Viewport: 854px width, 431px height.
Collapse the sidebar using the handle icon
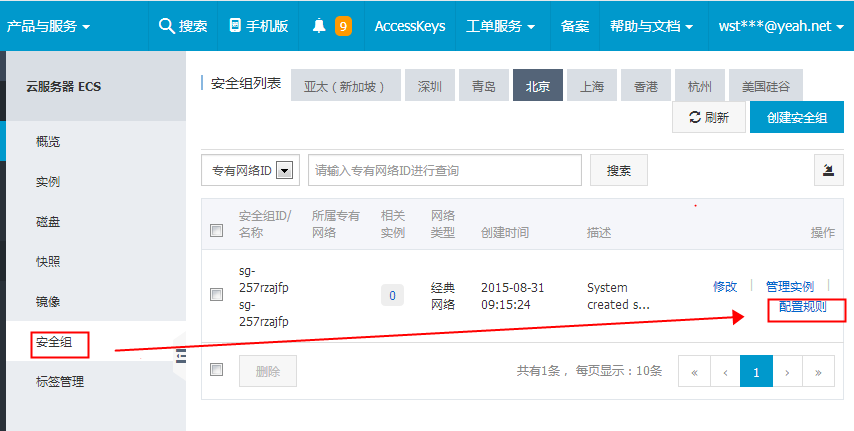coord(181,354)
